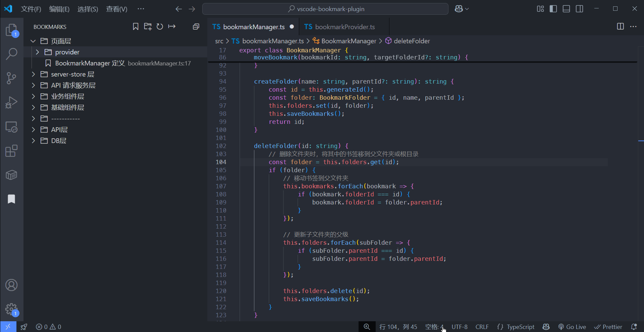This screenshot has height=332, width=644.
Task: Open the 文件(F) menu
Action: [x=31, y=9]
